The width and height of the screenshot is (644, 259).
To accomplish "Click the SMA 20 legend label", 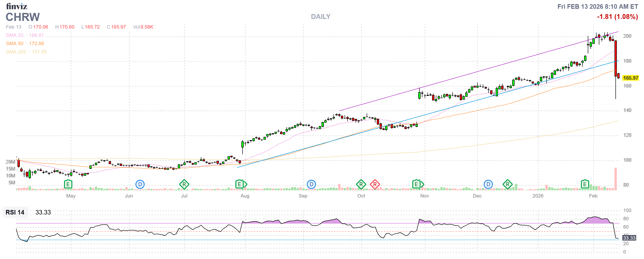I will (15, 35).
